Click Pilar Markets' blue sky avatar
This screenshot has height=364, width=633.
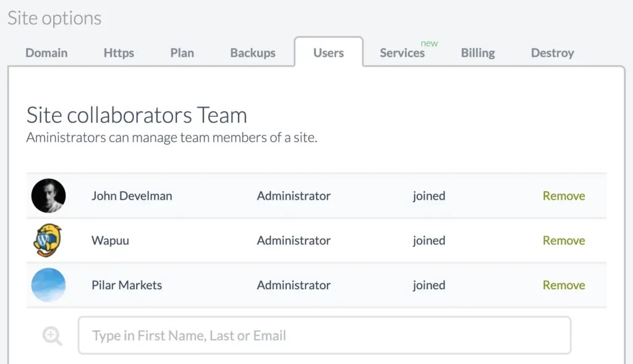pos(48,285)
